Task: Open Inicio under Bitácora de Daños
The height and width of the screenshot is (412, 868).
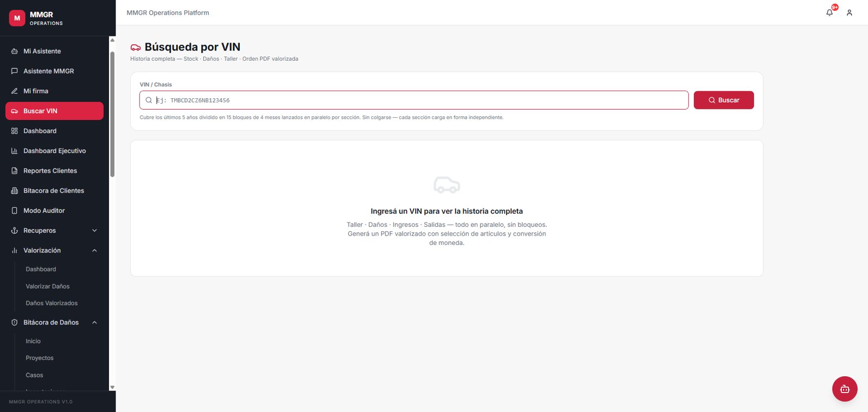Action: [33, 341]
